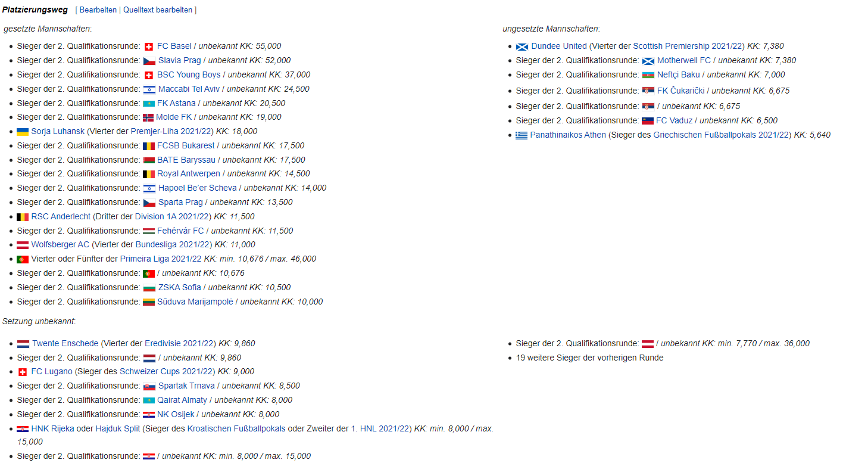The height and width of the screenshot is (466, 868).
Task: Click the text '19 weitere Sieger der vorherigen Runde'
Action: [x=589, y=358]
